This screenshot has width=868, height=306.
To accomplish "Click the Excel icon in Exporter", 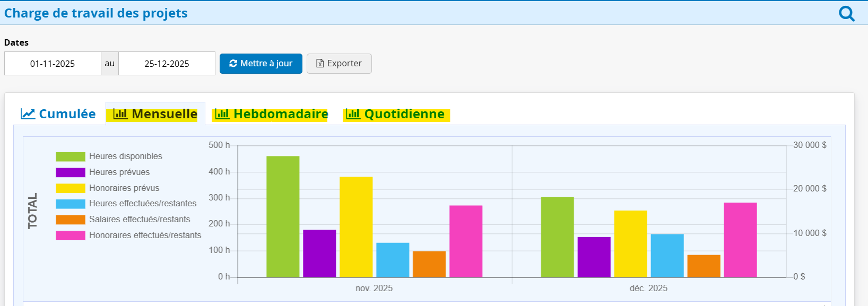I will point(320,64).
